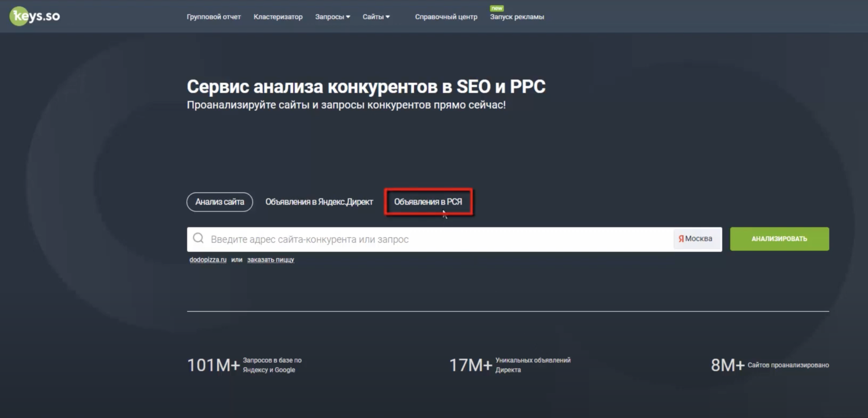This screenshot has width=868, height=418.
Task: Expand the Сайты dropdown menu
Action: pos(376,17)
